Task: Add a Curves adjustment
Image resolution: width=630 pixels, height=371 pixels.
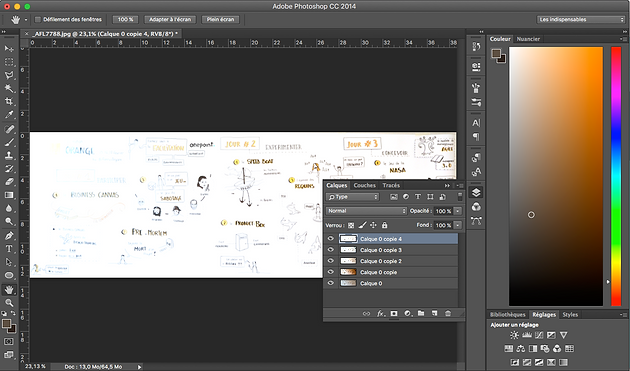Action: (539, 335)
